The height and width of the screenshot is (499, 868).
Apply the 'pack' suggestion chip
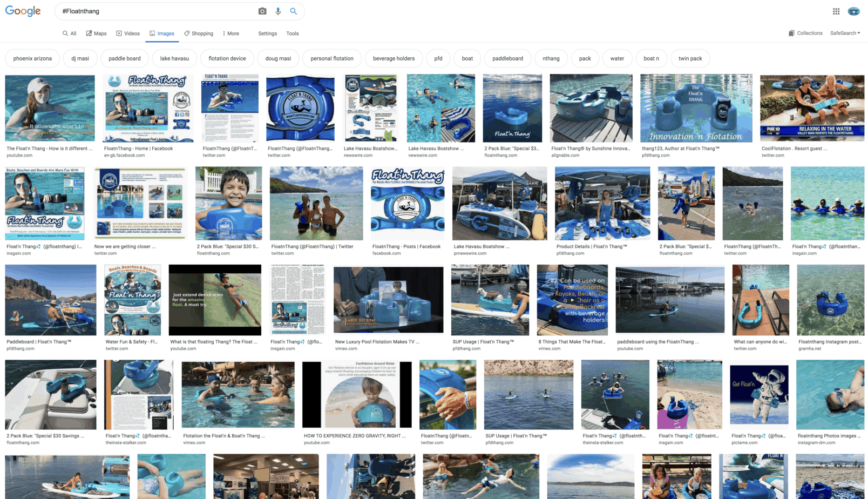click(x=585, y=58)
